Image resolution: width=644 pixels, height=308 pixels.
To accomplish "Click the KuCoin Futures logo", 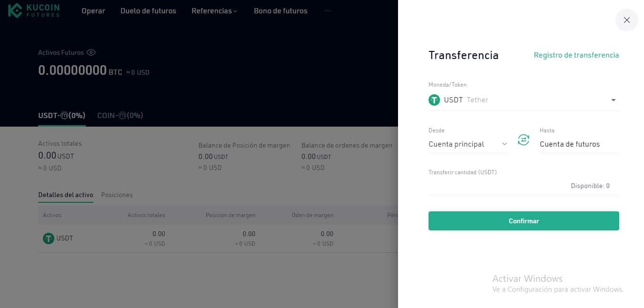I will click(34, 10).
